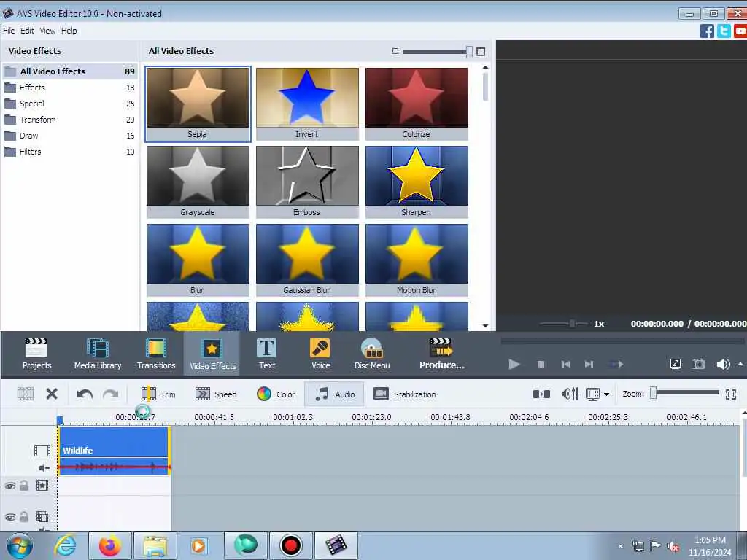Screen dimensions: 747x560
Task: Toggle the lock on the video effects track
Action: click(x=24, y=486)
